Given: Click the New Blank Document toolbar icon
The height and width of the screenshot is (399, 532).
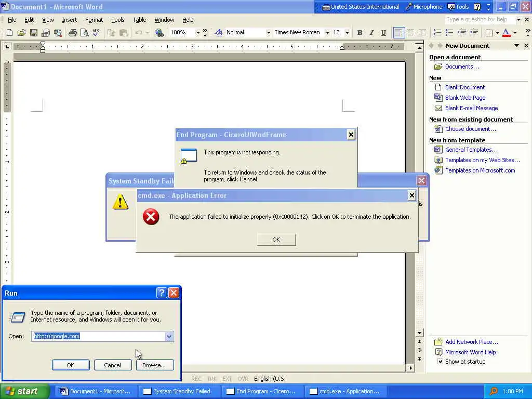Looking at the screenshot, I should coord(9,33).
